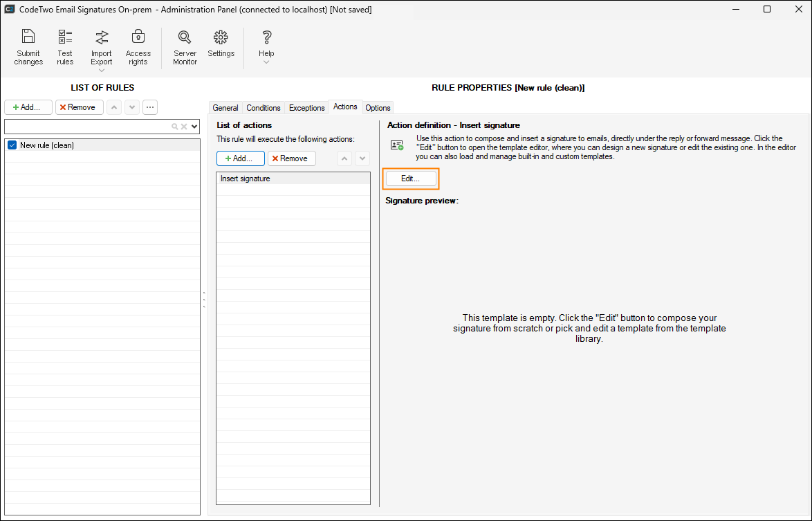Click Edit to open template editor
The height and width of the screenshot is (521, 812).
(411, 179)
